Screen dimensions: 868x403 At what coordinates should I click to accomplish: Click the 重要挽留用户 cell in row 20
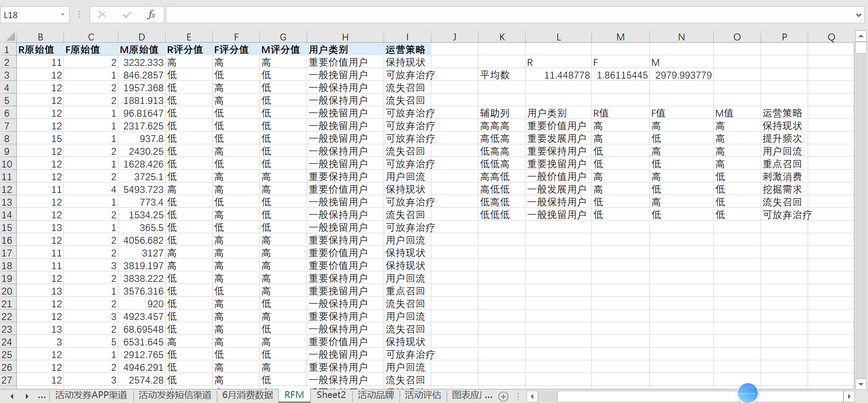(346, 291)
